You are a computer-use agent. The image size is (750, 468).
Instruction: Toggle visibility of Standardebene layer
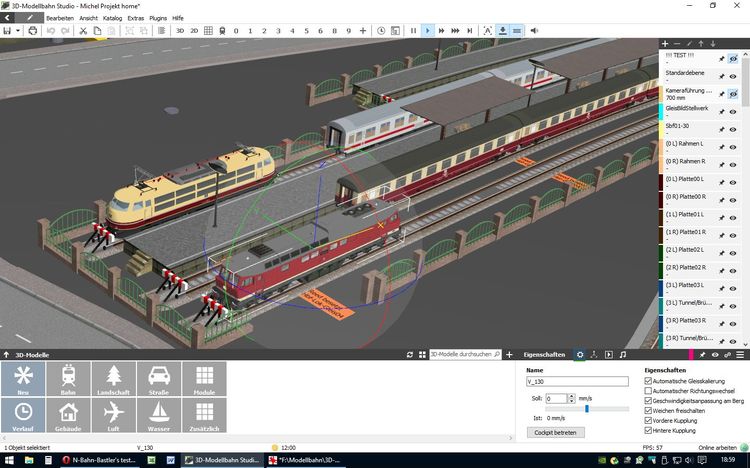[x=733, y=76]
